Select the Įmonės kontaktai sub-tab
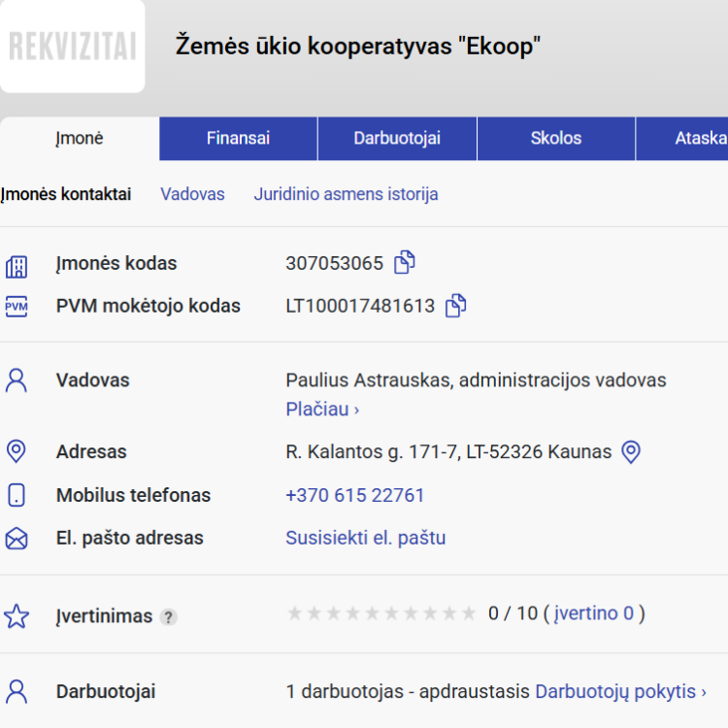The image size is (728, 728). coord(66,194)
